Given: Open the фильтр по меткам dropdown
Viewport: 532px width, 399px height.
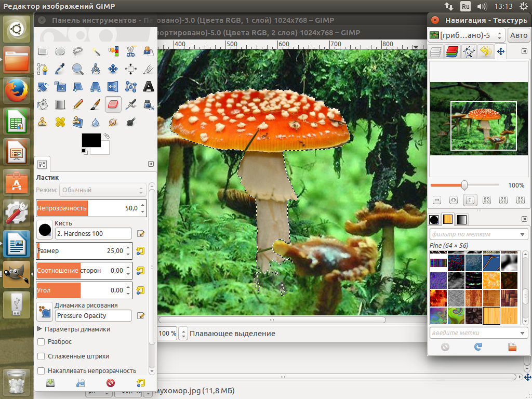Looking at the screenshot, I should pyautogui.click(x=522, y=234).
